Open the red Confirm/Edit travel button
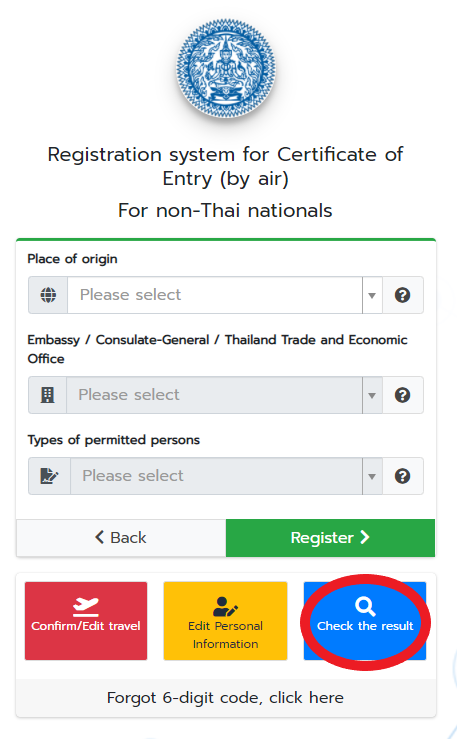Viewport: 457px width, 739px height. (86, 621)
